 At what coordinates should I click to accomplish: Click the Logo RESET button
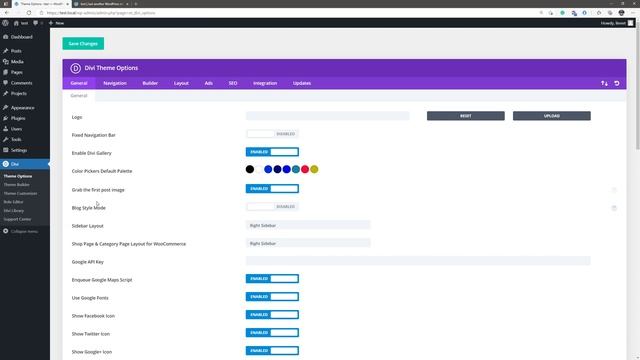pyautogui.click(x=466, y=116)
